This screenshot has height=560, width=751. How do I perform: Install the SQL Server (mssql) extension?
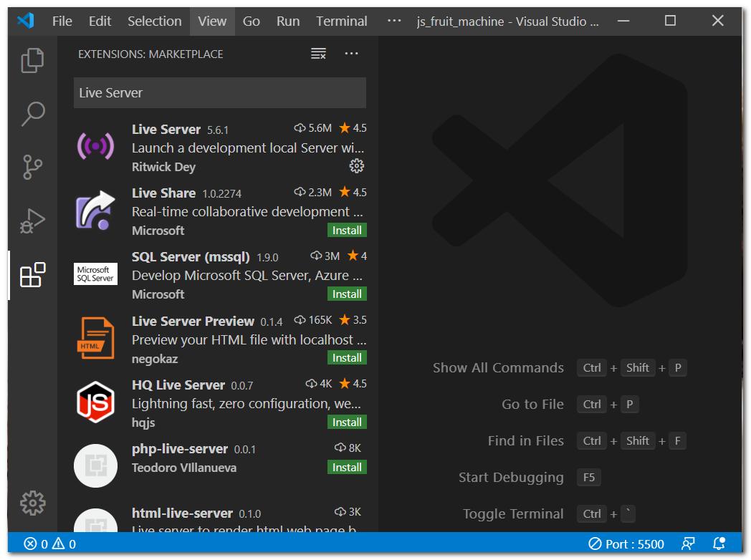[x=347, y=294]
